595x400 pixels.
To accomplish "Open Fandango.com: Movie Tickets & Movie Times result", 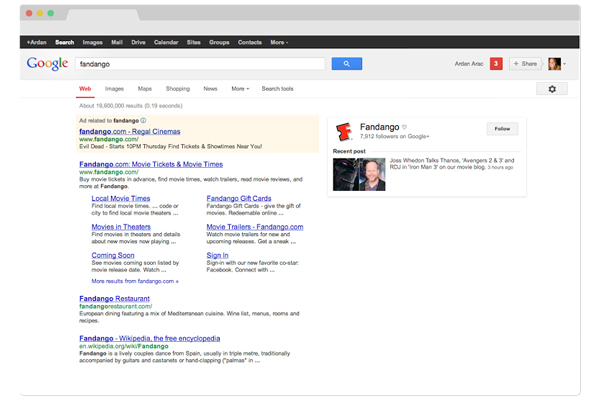I will [x=151, y=164].
